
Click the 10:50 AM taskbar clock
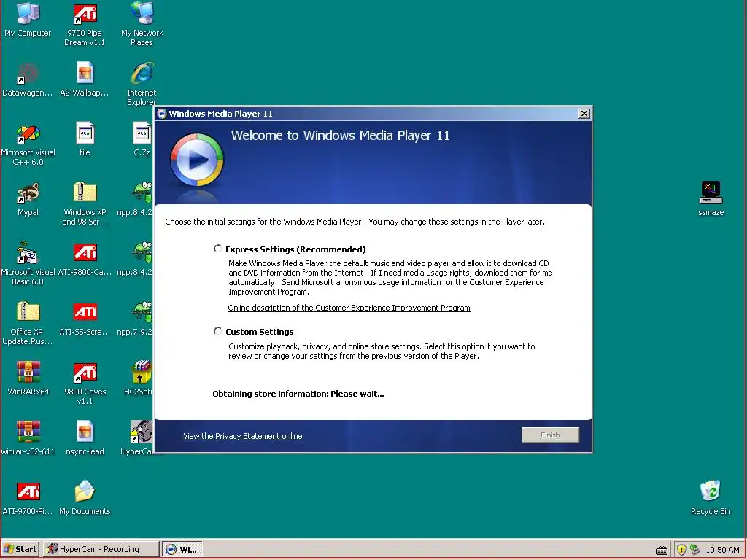pos(722,550)
